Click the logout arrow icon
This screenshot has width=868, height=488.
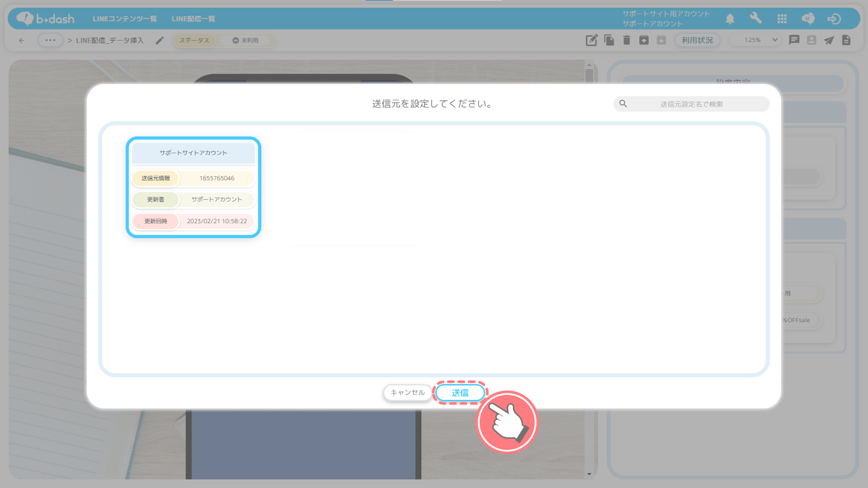tap(834, 19)
